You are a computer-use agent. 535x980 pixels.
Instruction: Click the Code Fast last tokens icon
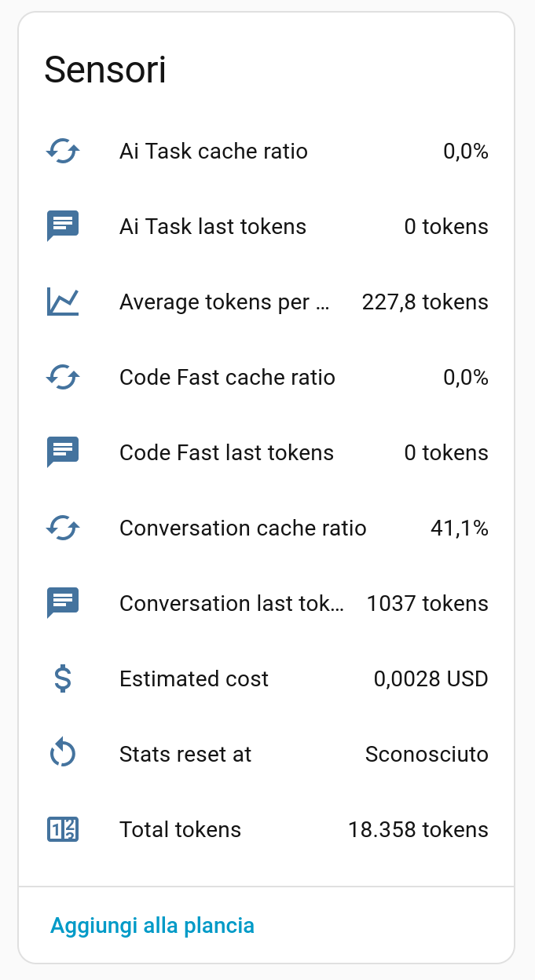pos(63,452)
